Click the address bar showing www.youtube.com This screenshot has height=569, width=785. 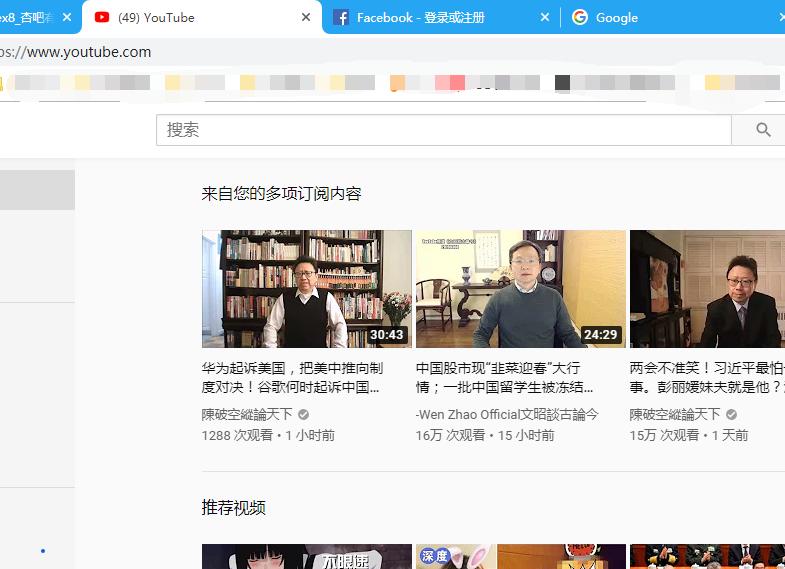tap(392, 52)
